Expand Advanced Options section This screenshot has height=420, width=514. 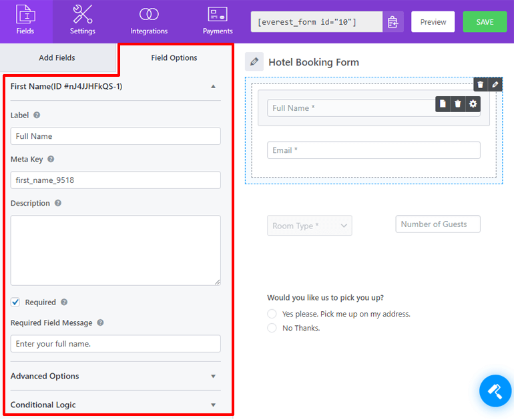coord(213,376)
